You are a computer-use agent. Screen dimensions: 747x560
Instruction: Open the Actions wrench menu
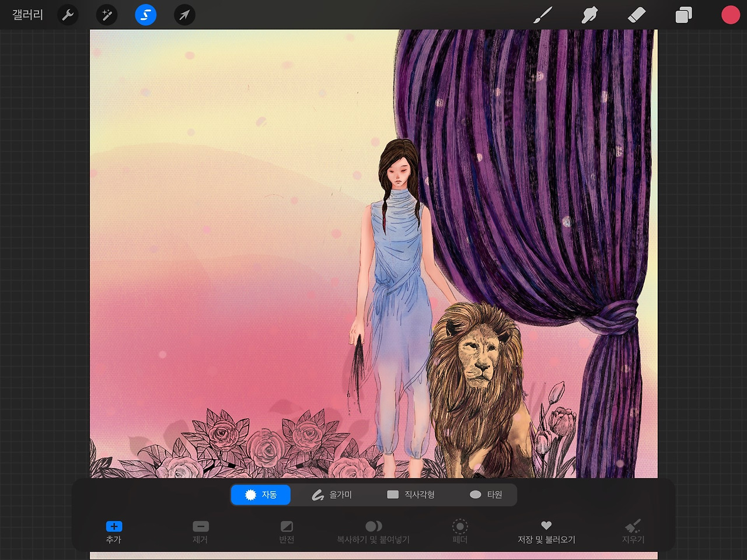coord(68,15)
